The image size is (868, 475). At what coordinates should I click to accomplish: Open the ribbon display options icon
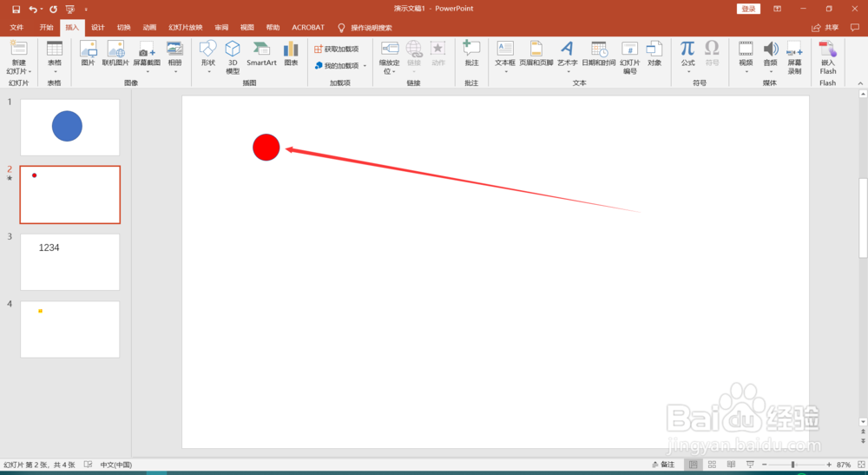tap(777, 9)
